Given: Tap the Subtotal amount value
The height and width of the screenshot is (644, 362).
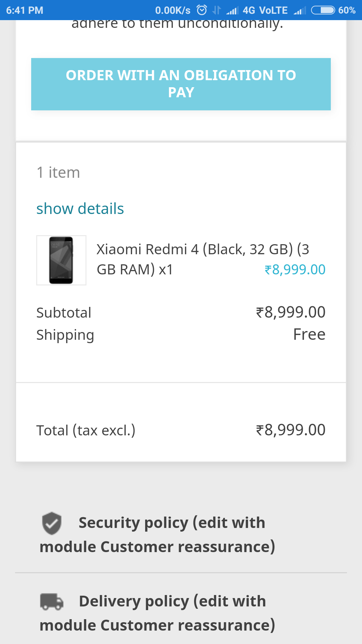Looking at the screenshot, I should pyautogui.click(x=291, y=312).
